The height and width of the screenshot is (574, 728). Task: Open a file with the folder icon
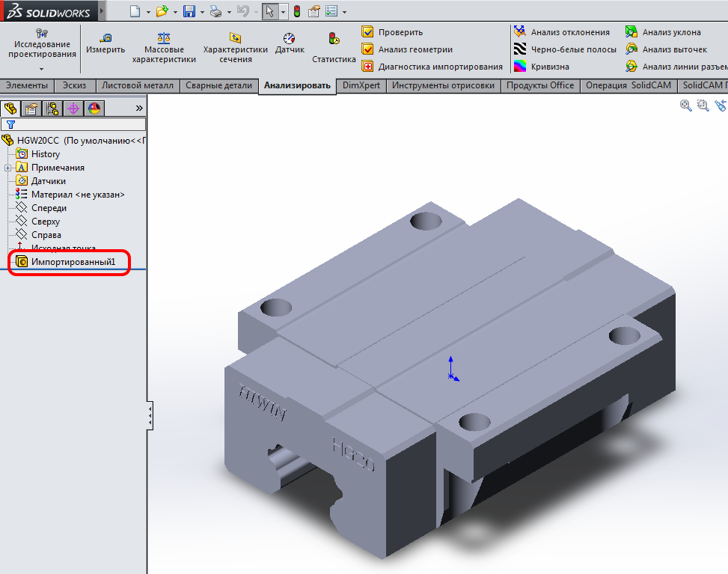(x=162, y=11)
